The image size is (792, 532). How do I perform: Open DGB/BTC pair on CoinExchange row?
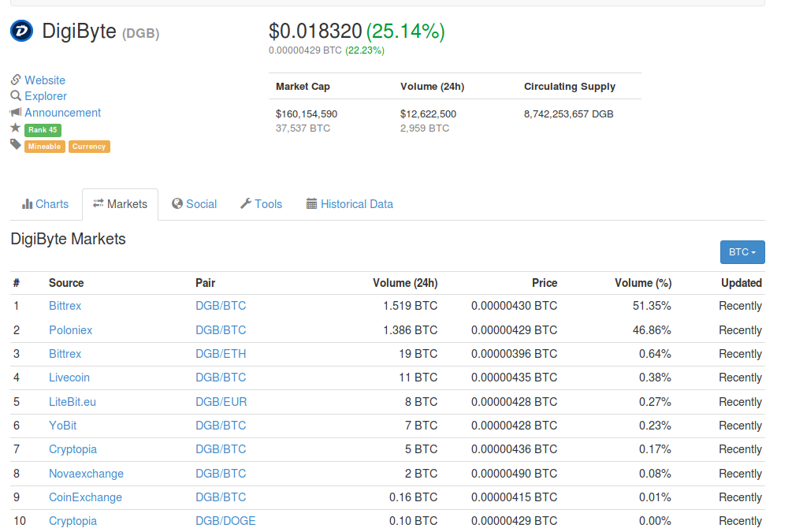point(221,497)
